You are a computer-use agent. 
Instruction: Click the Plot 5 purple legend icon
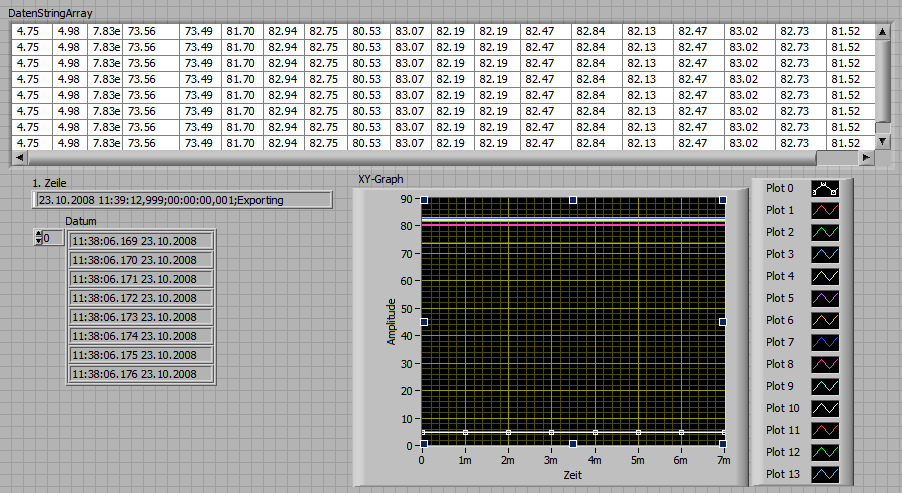coord(824,298)
